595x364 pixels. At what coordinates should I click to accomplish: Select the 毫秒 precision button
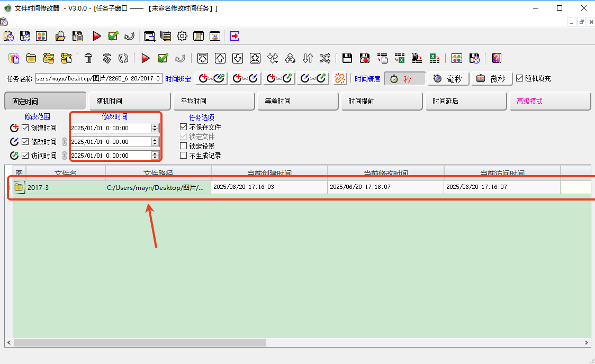pos(448,78)
